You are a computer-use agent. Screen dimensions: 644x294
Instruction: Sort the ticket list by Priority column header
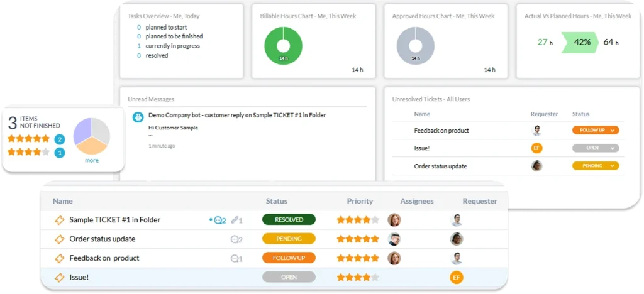(x=360, y=201)
